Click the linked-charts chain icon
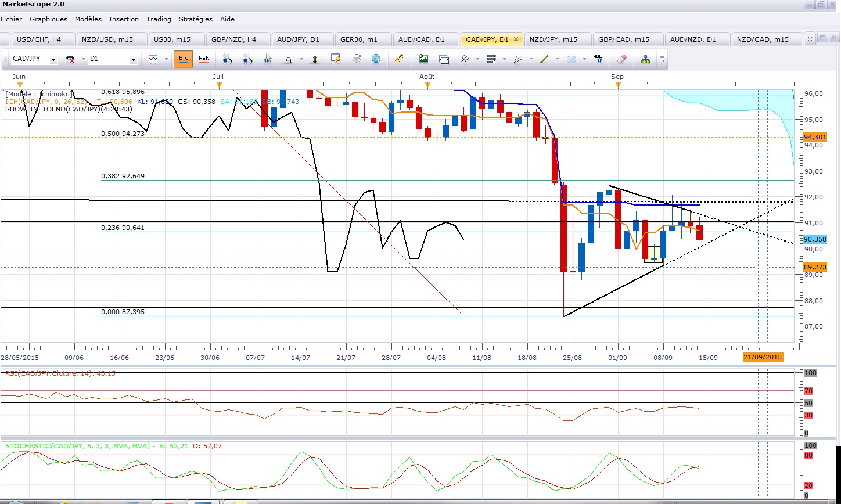This screenshot has width=841, height=504. coord(71,59)
